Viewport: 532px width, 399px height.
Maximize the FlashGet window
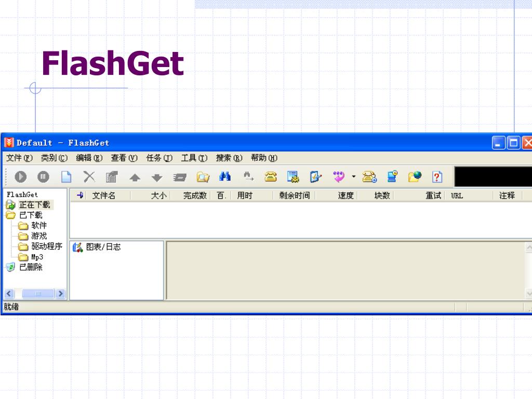click(x=513, y=143)
